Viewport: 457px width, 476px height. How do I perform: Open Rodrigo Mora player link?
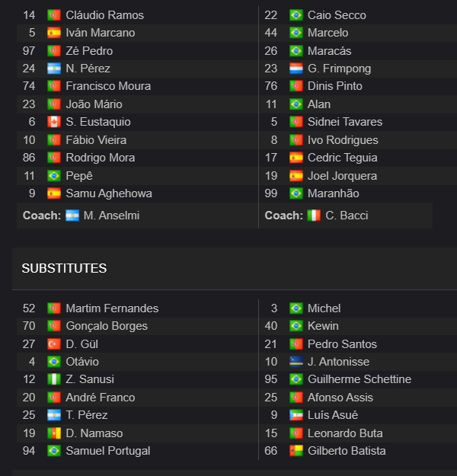pos(101,158)
